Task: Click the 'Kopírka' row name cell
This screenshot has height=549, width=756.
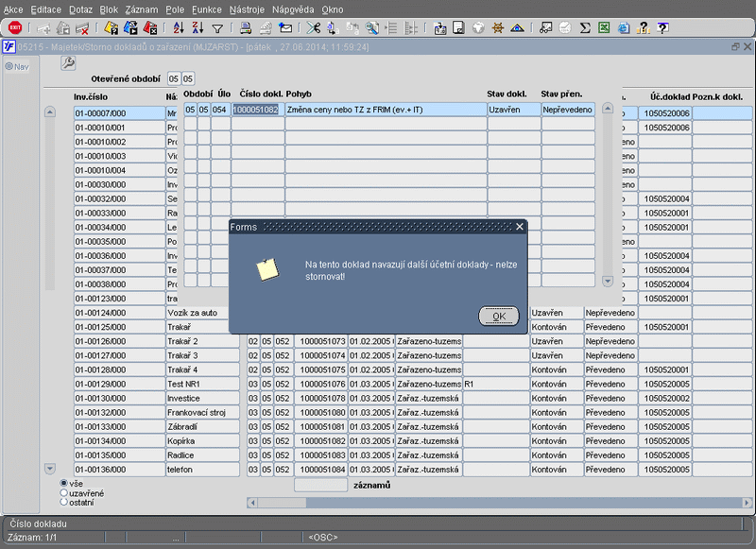Action: (x=202, y=441)
